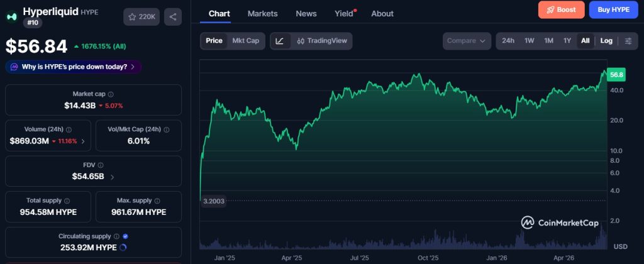Open Market cap info tooltip icon
The height and width of the screenshot is (264, 644).
pos(111,94)
